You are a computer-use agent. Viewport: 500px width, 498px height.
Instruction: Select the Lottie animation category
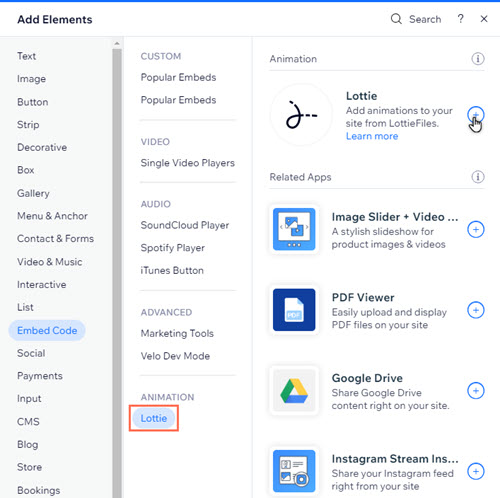click(x=154, y=418)
